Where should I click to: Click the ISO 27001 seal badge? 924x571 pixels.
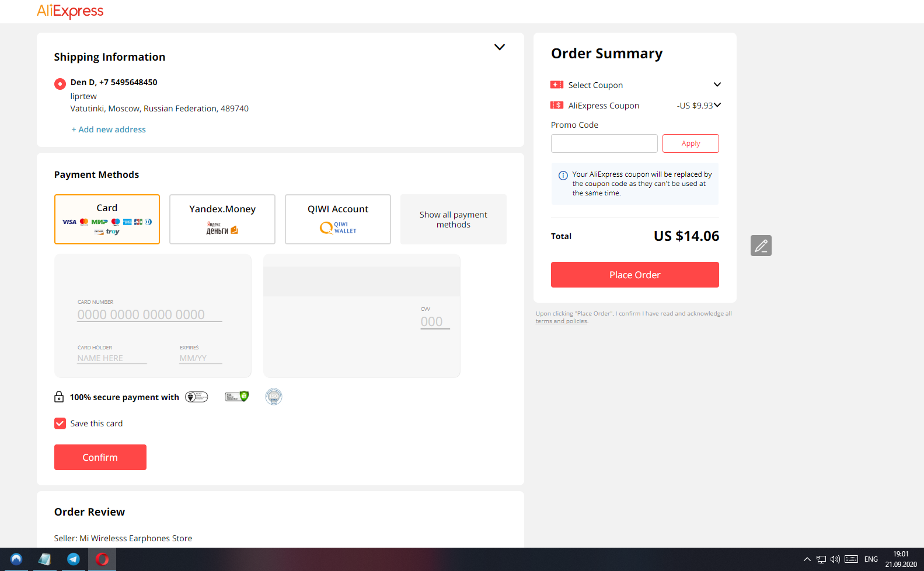[274, 397]
